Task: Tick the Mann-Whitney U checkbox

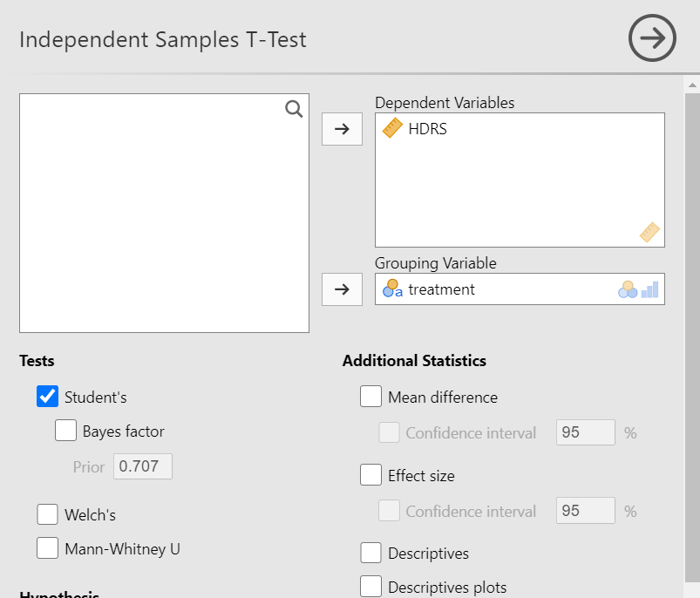Action: (x=47, y=548)
